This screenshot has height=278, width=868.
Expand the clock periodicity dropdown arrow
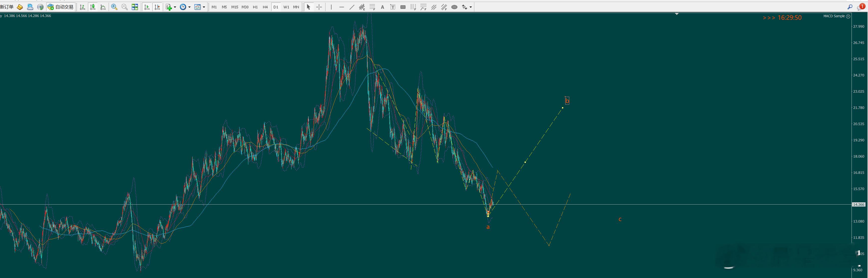(189, 7)
